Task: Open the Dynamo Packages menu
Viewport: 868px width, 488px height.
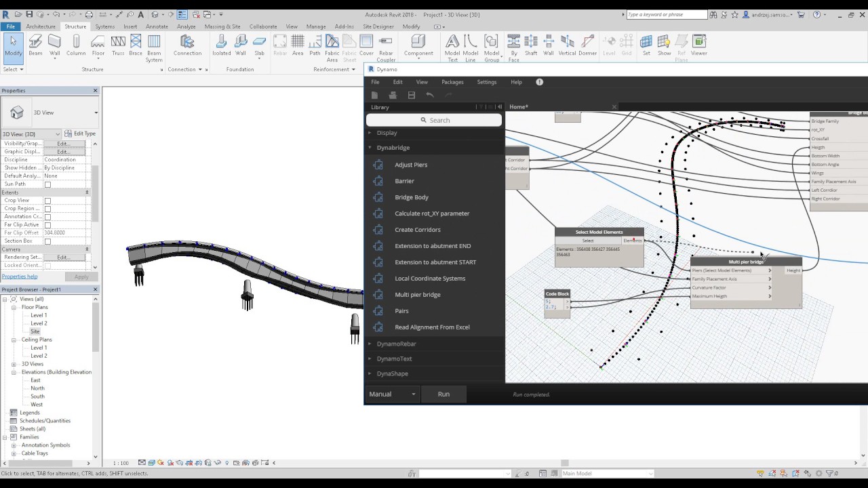Action: coord(452,82)
